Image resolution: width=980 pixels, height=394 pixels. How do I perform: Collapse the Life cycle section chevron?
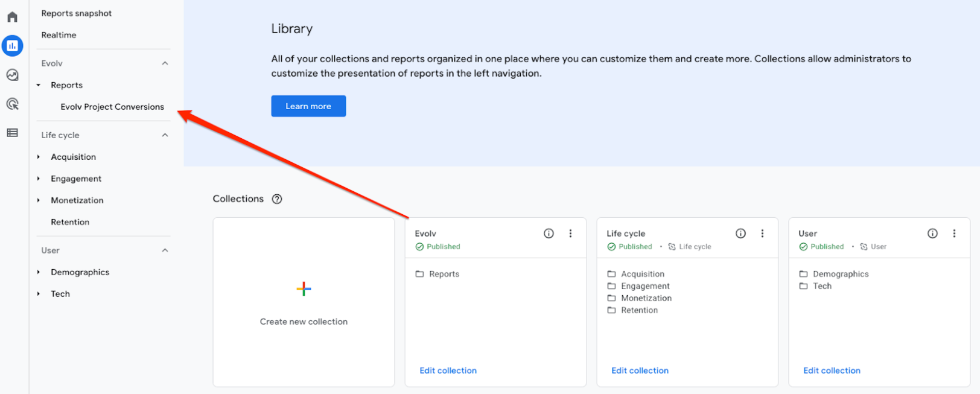pyautogui.click(x=165, y=135)
